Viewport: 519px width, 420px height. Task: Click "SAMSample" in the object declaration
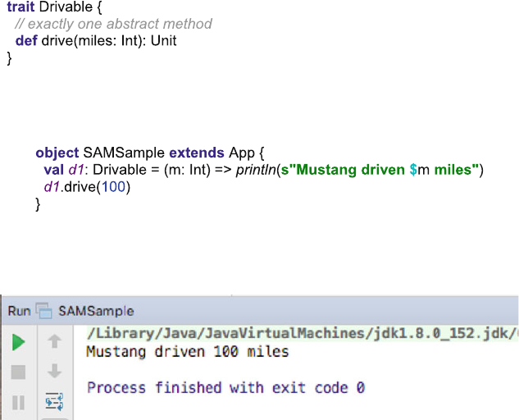pyautogui.click(x=124, y=153)
